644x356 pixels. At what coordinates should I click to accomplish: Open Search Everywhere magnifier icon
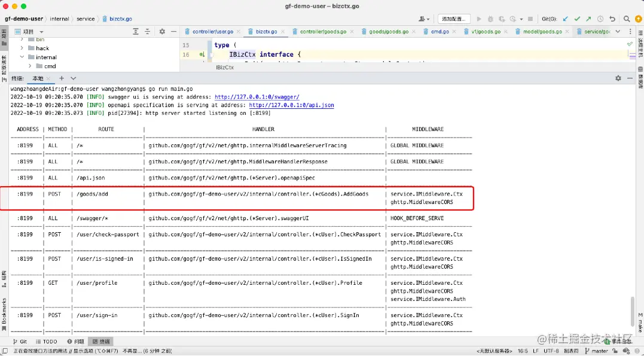tap(627, 19)
